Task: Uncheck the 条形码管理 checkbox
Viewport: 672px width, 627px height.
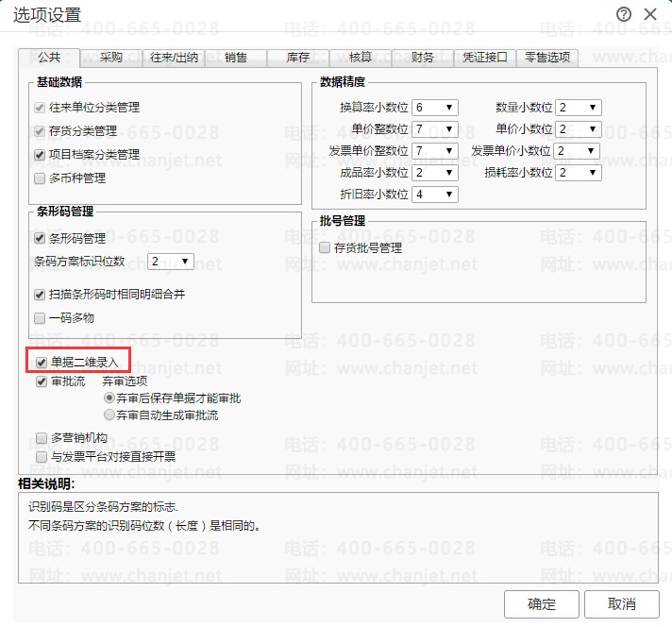Action: pos(40,239)
